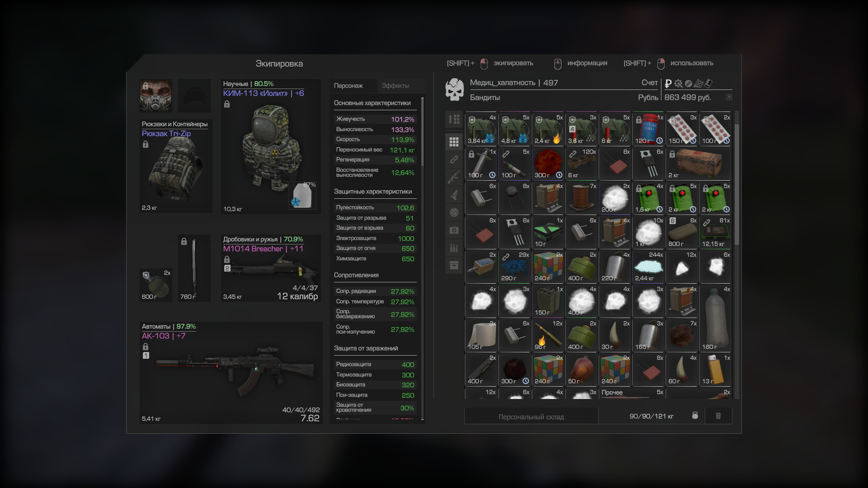The height and width of the screenshot is (488, 868).
Task: Click the 863 499 руб. balance text
Action: pos(688,97)
